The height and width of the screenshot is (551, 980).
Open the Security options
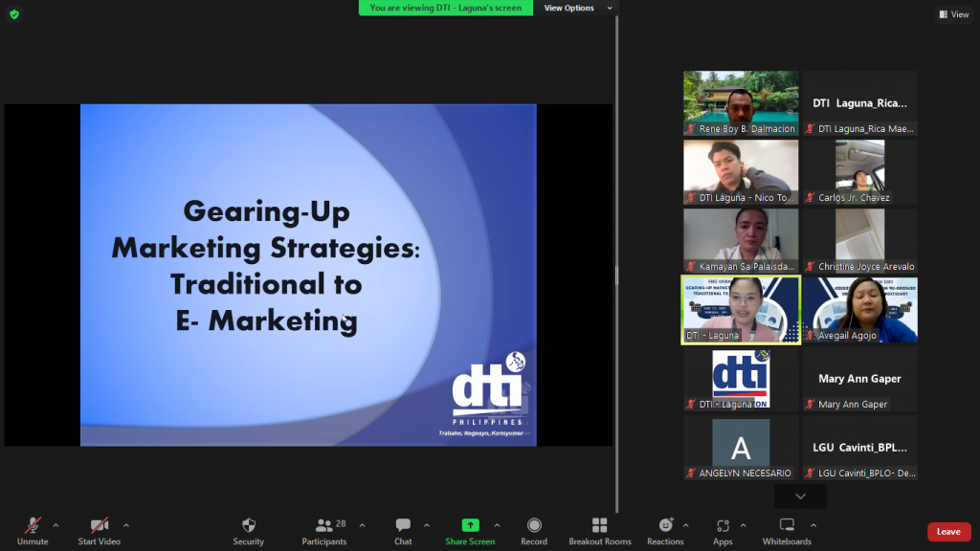click(248, 530)
